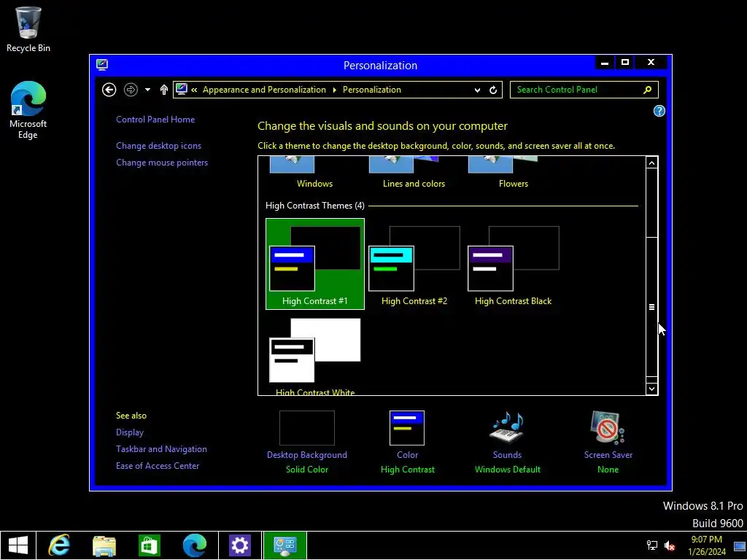Select the High Contrast Black theme
This screenshot has height=560, width=747.
point(513,264)
